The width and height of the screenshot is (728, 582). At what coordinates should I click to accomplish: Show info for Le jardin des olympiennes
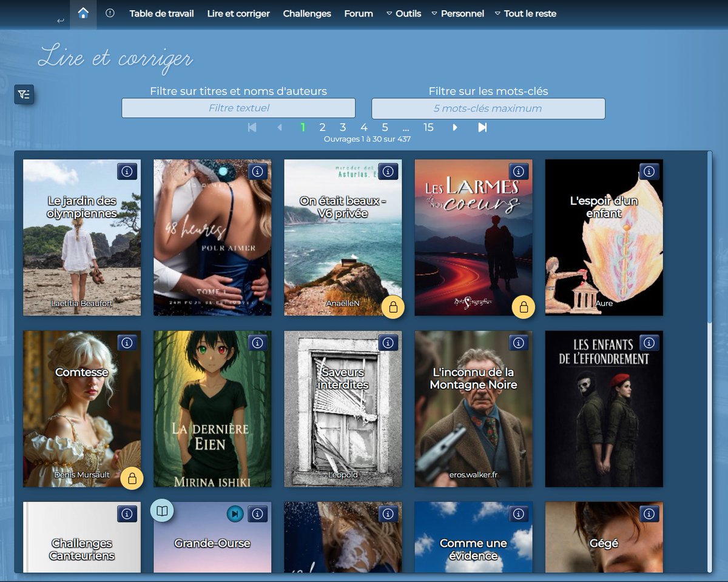127,172
